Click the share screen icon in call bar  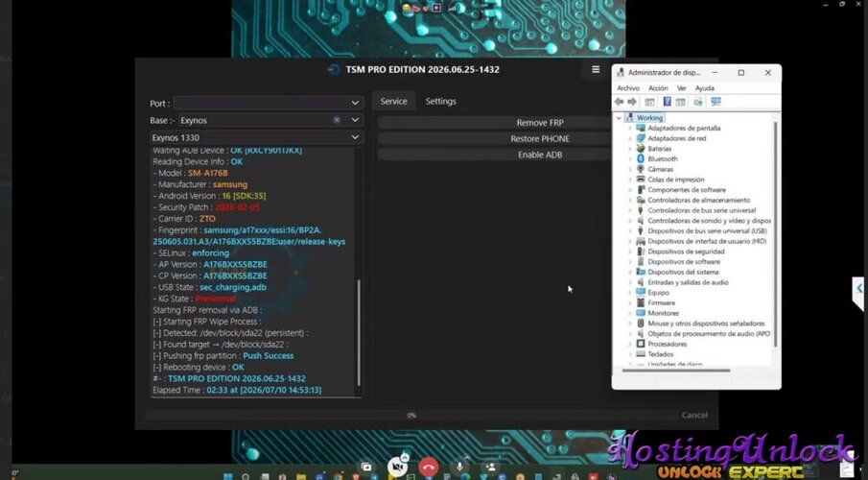[366, 468]
